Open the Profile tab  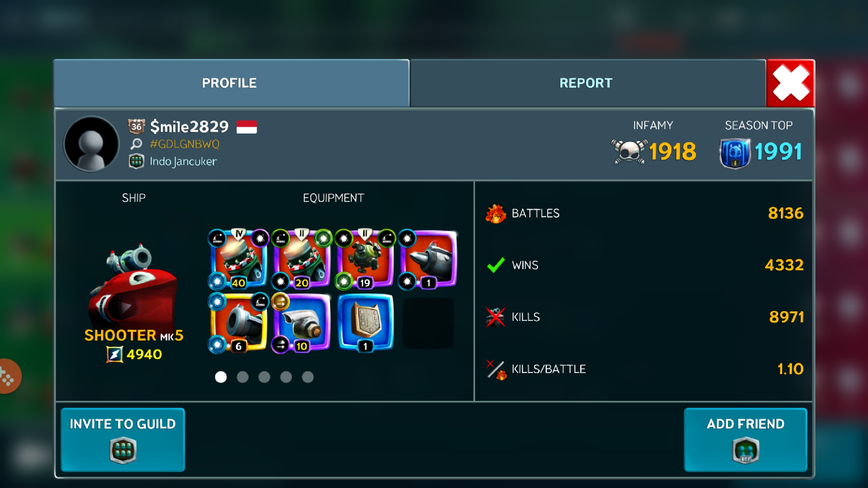coord(231,83)
